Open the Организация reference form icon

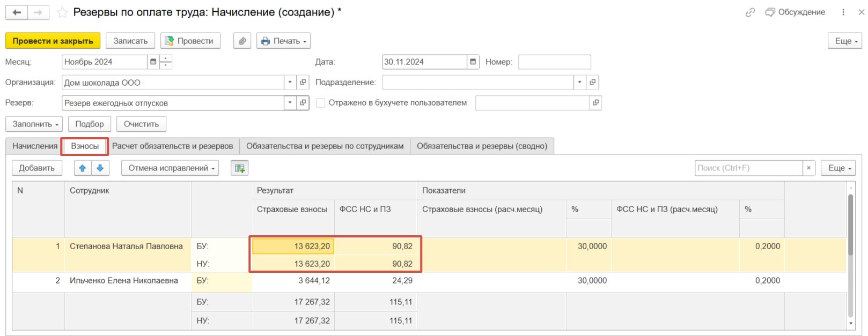[x=303, y=82]
